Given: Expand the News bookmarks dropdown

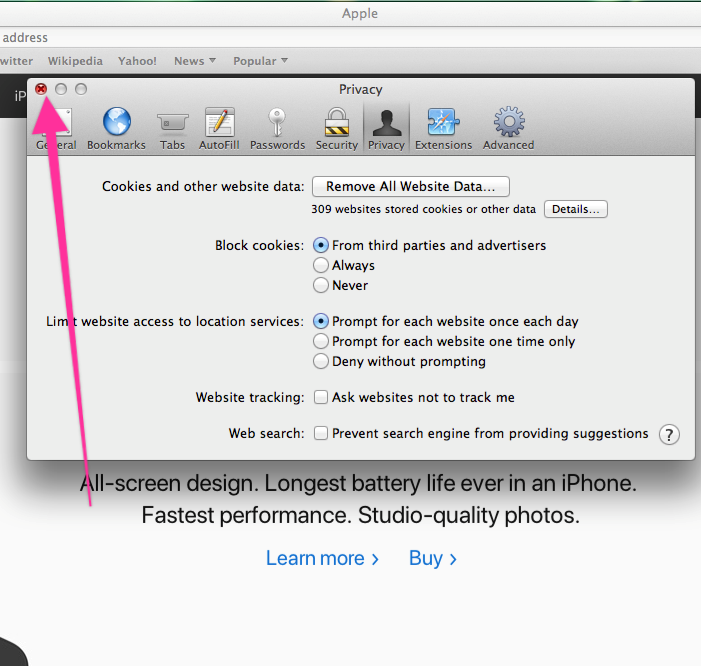Looking at the screenshot, I should click(x=195, y=61).
